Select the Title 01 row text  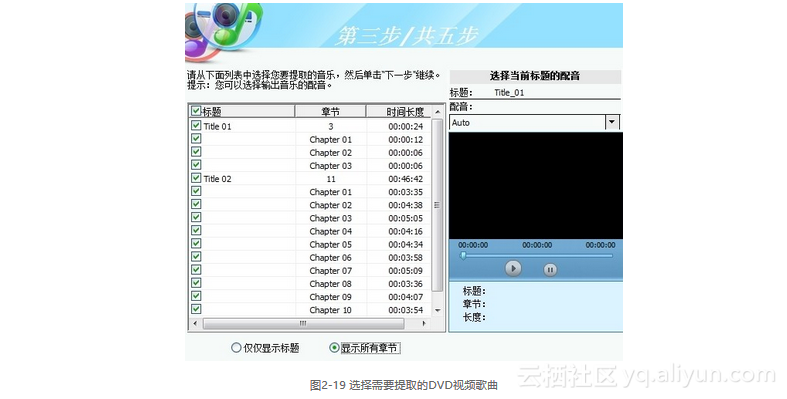[217, 126]
